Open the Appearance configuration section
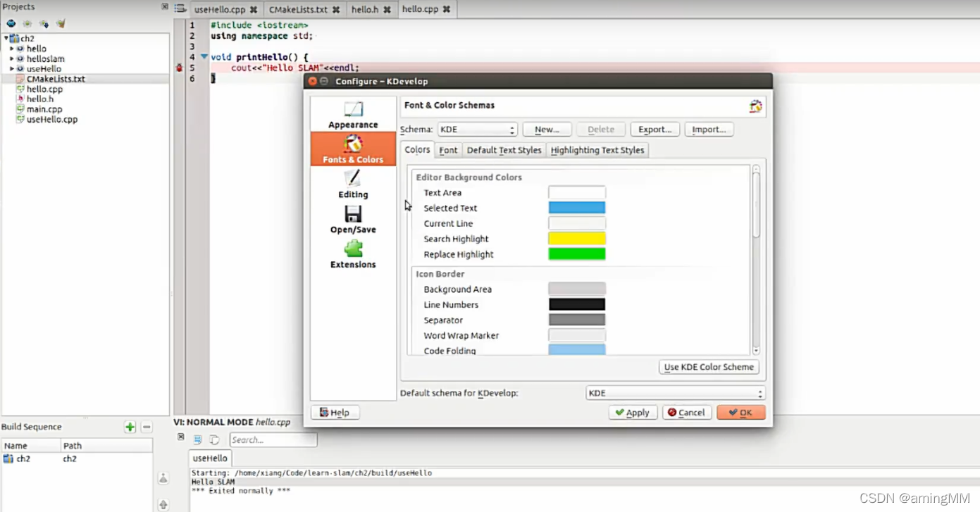This screenshot has height=512, width=980. coord(353,114)
